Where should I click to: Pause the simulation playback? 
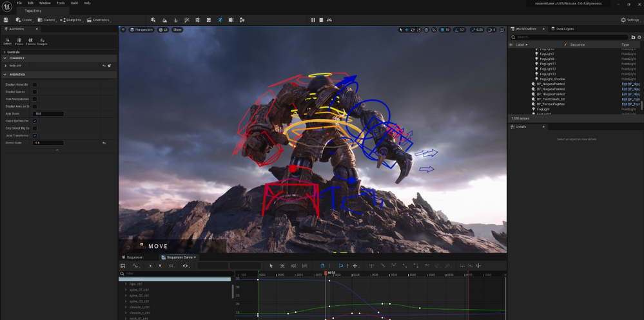[x=313, y=20]
